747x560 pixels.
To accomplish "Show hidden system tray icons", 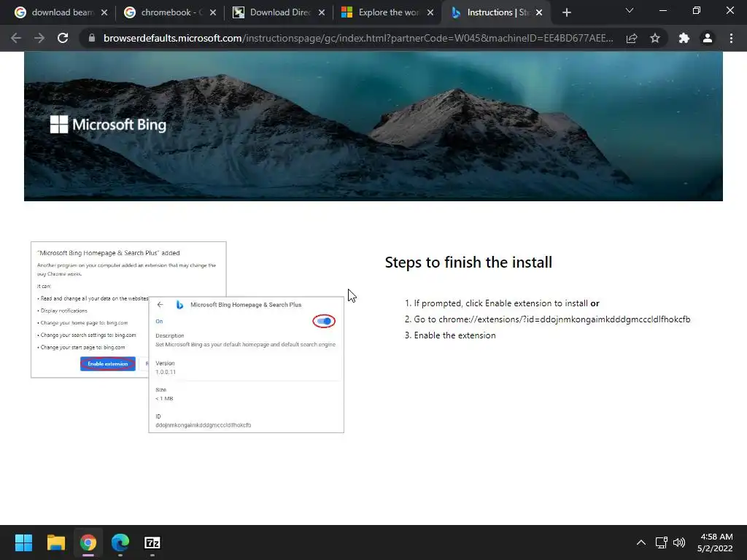I will pos(641,542).
